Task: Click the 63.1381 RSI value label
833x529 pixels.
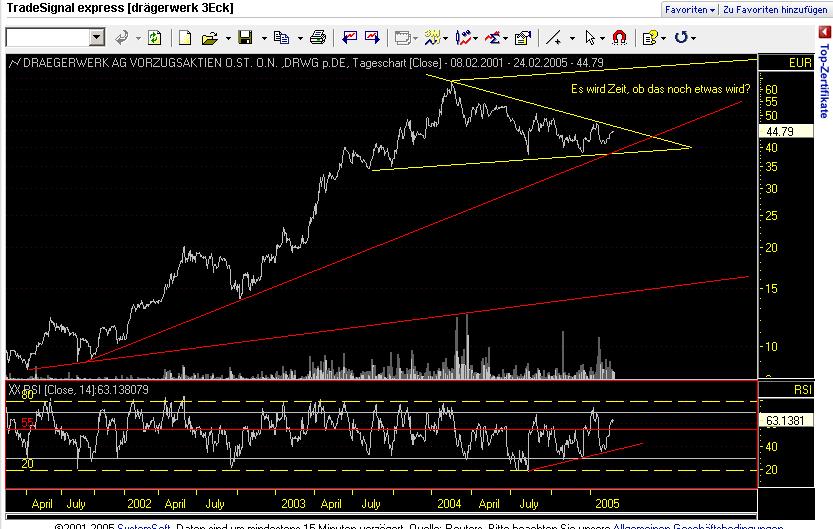Action: pos(786,421)
